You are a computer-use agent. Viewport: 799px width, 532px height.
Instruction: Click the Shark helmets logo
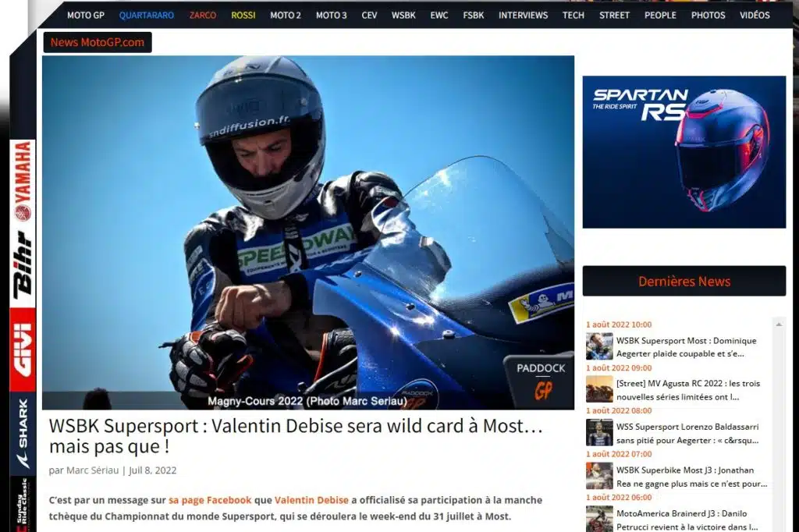23,434
